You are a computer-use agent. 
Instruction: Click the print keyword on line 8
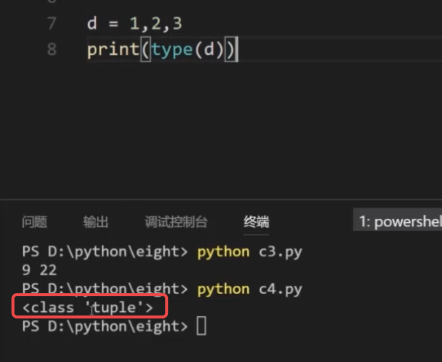113,50
